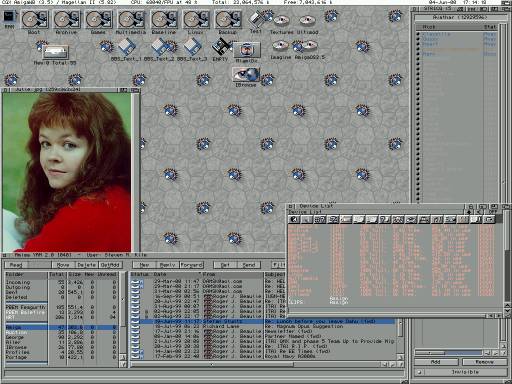Select the BBS_Text_3 floppy icon

[x=192, y=47]
